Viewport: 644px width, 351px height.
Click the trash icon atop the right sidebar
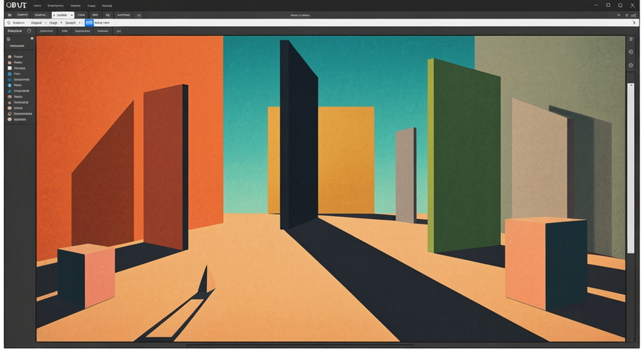[x=631, y=39]
